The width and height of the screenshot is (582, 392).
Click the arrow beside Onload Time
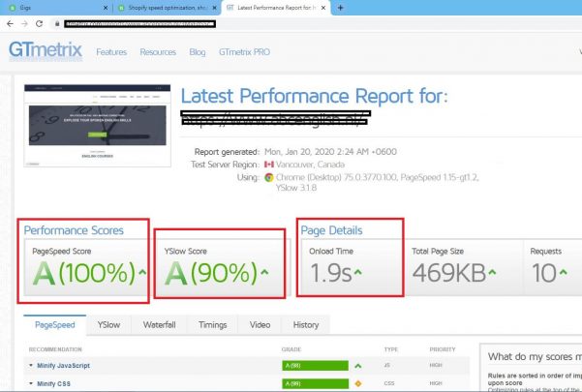pyautogui.click(x=357, y=272)
